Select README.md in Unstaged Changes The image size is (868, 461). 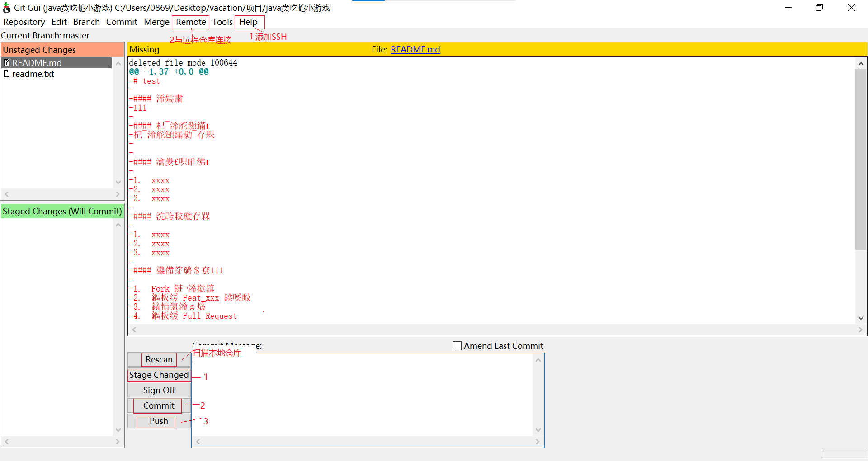coord(57,63)
